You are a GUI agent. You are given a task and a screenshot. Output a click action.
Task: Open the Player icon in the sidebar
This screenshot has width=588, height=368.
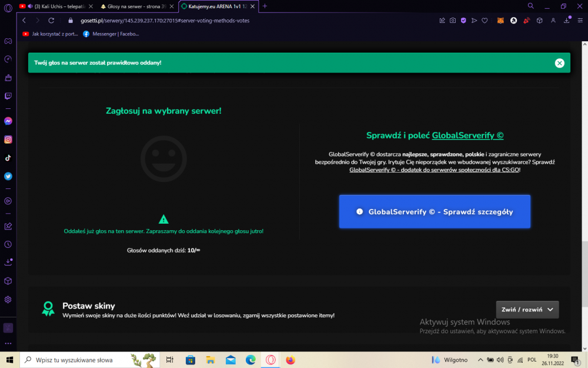tap(8, 201)
